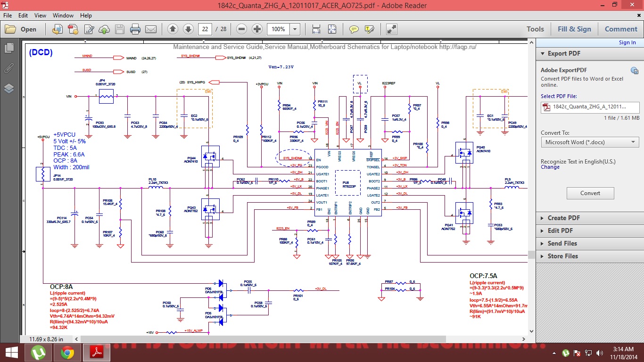Click the Convert button
This screenshot has width=644, height=362.
click(x=590, y=193)
